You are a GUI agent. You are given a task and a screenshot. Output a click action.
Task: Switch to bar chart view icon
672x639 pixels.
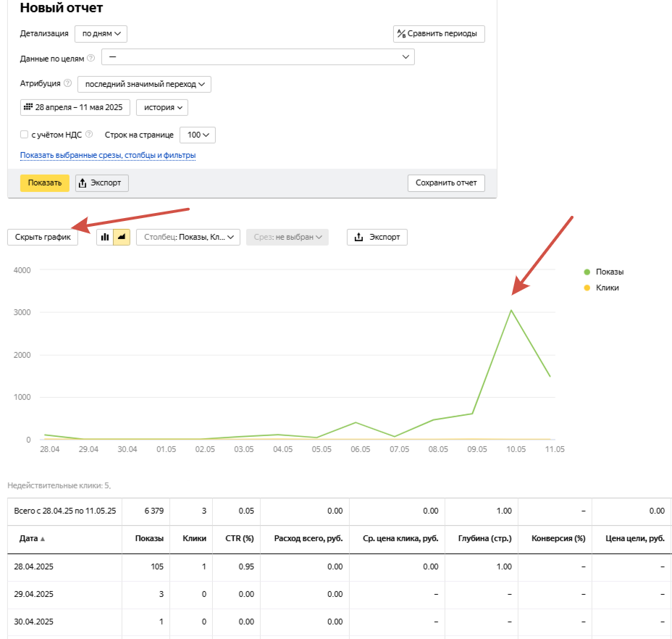tap(105, 237)
